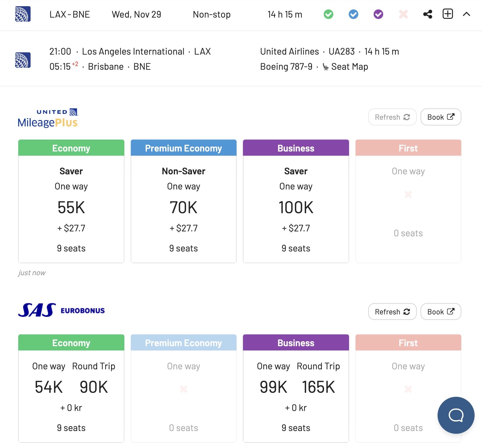
Task: Select the EuroBonus Premium Economy header
Action: (x=184, y=342)
